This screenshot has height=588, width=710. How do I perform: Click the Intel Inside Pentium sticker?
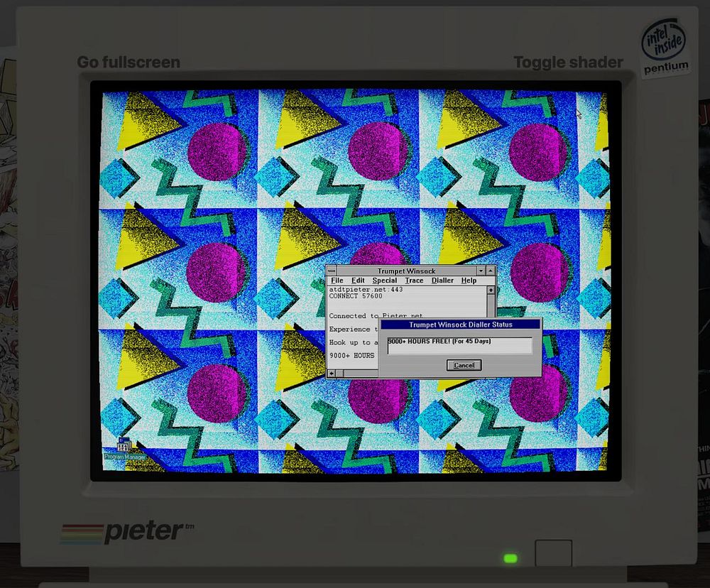click(665, 48)
